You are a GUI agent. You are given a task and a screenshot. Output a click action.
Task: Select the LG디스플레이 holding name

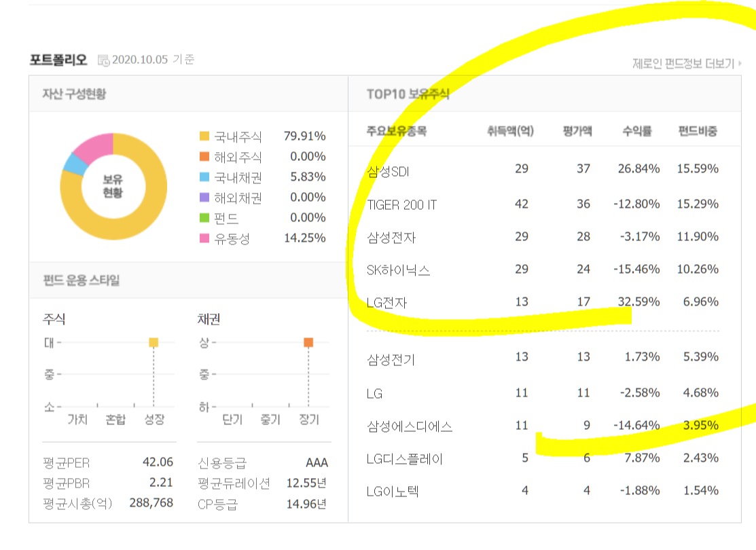[405, 459]
